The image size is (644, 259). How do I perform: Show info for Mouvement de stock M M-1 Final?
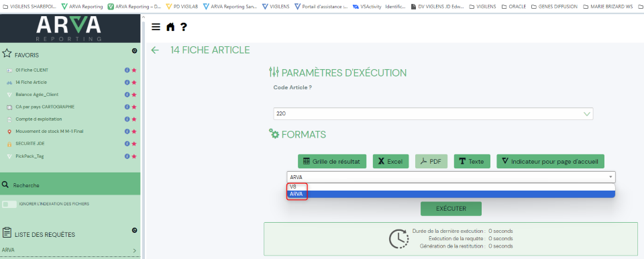coord(127,132)
